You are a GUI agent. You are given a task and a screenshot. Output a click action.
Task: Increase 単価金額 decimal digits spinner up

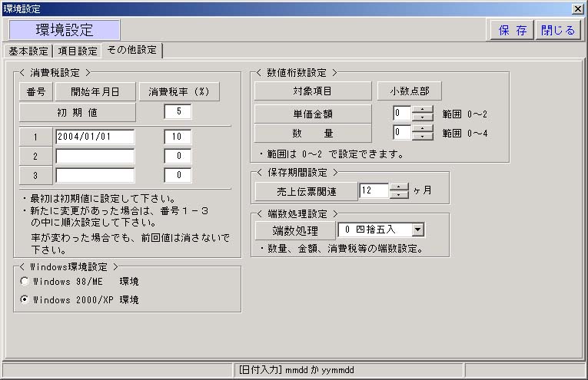[x=422, y=109]
